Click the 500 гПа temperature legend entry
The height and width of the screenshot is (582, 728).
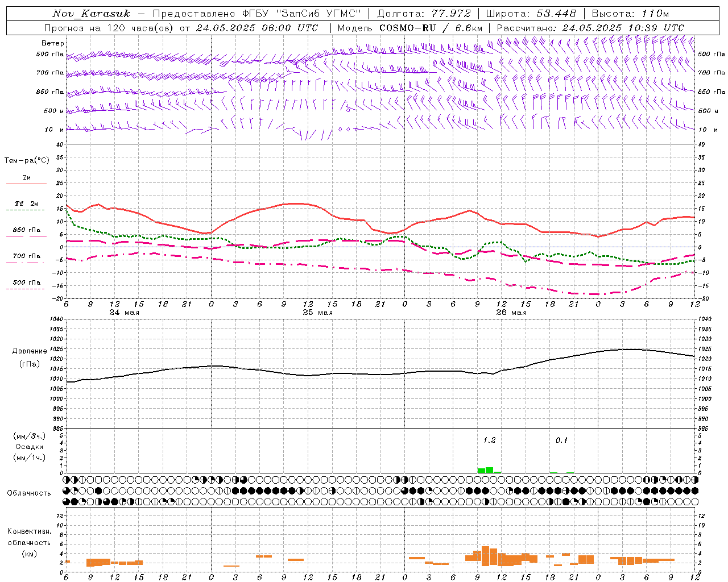coord(26,282)
